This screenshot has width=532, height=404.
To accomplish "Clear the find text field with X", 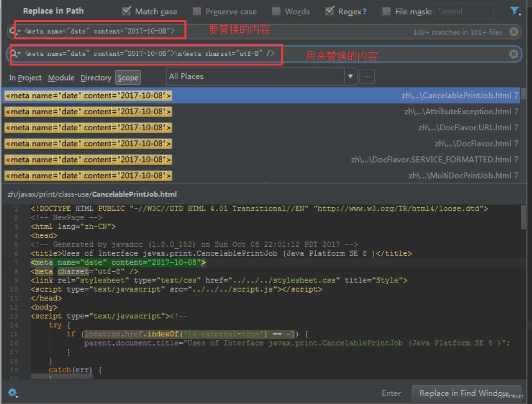I will (514, 32).
